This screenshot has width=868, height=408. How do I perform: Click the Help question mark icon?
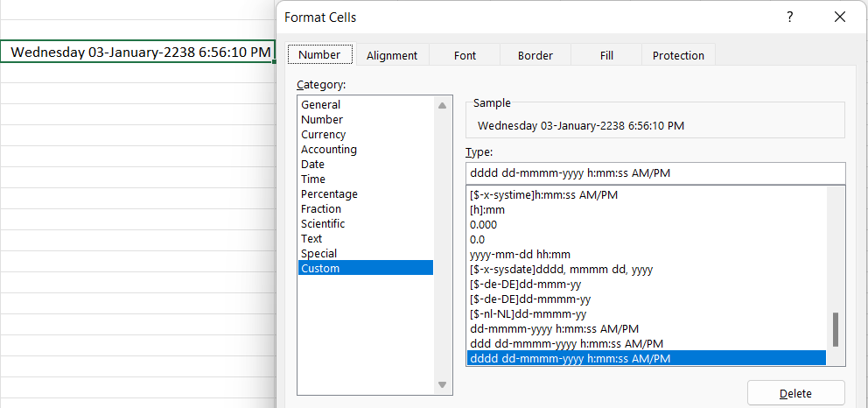click(789, 17)
